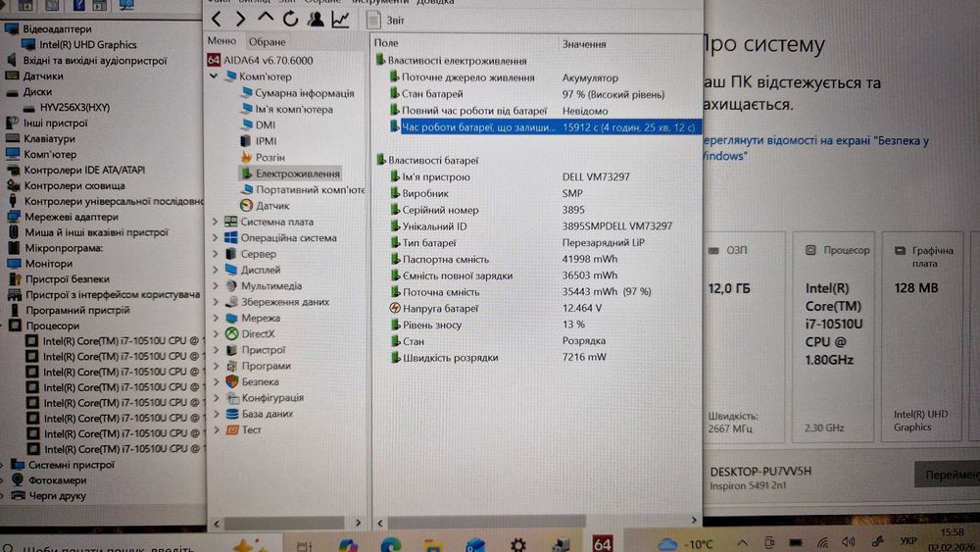Click the AIDA64 Back navigation arrow
The image size is (980, 552).
pos(217,20)
